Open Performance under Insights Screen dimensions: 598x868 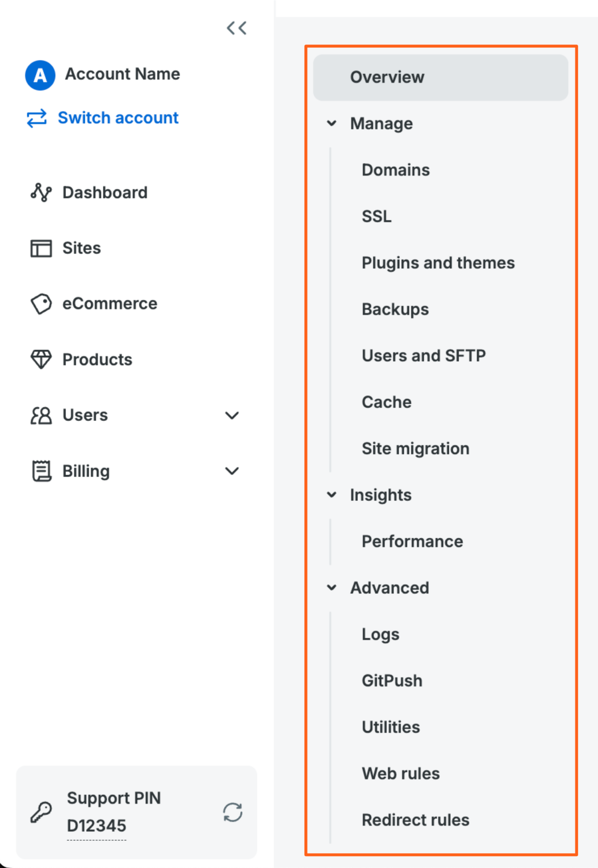pos(412,541)
